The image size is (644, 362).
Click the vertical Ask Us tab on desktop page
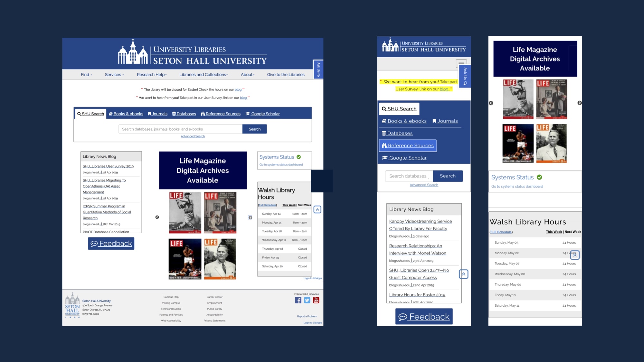point(318,69)
